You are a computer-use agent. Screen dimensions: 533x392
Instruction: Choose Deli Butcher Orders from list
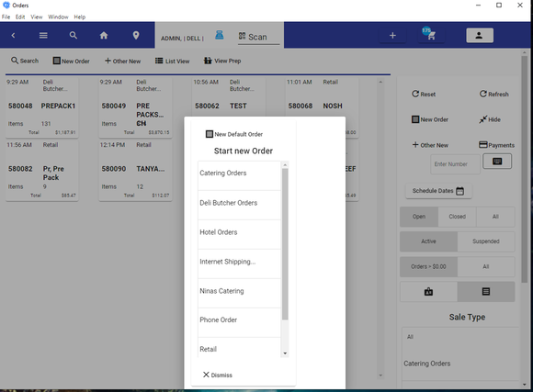[239, 203]
